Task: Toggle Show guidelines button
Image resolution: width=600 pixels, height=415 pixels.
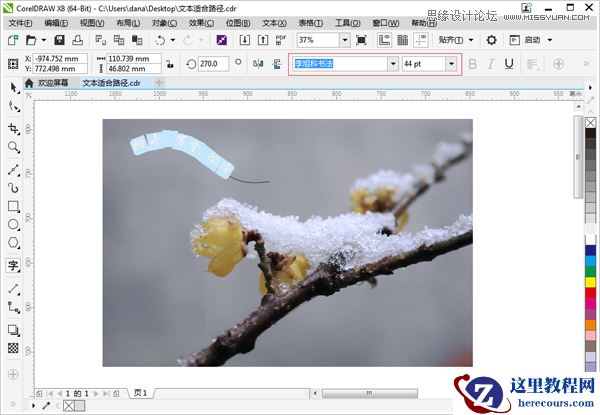Action: tap(421, 40)
